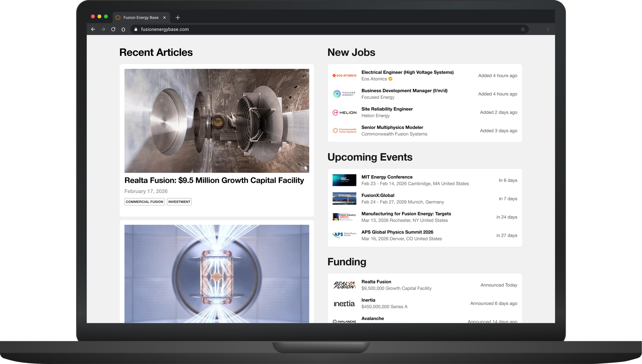This screenshot has height=364, width=642.
Task: Click the Funding heading
Action: click(347, 262)
